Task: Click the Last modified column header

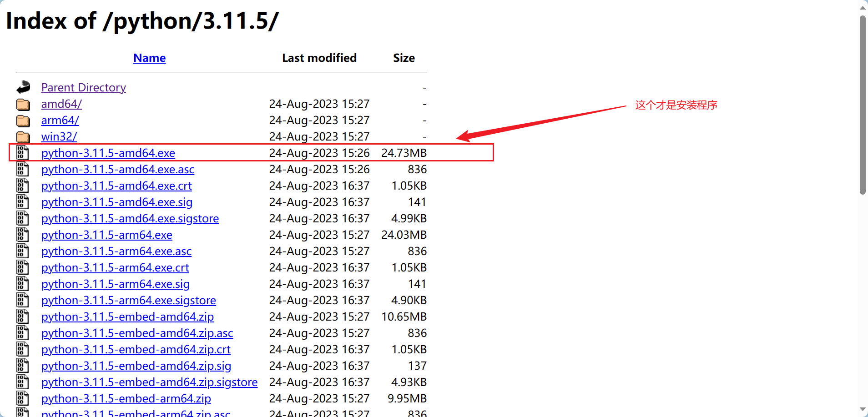Action: pyautogui.click(x=319, y=58)
